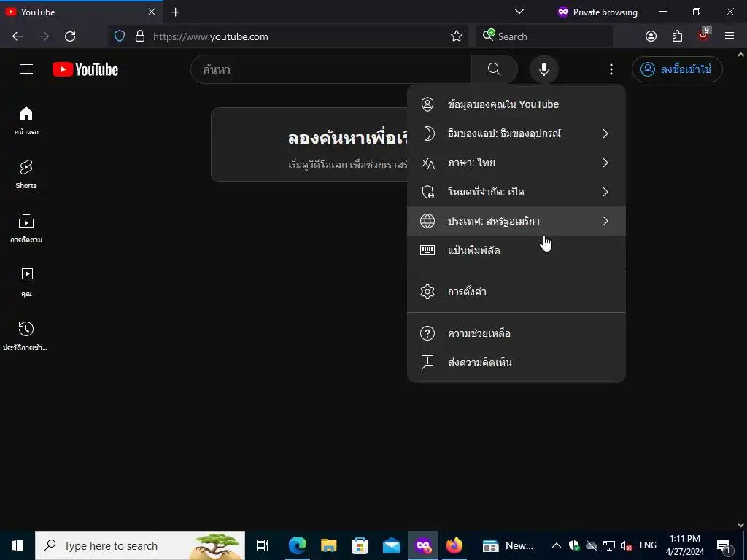
Task: Select ข้อมูลของคุณใน YouTube menu entry
Action: pyautogui.click(x=516, y=104)
